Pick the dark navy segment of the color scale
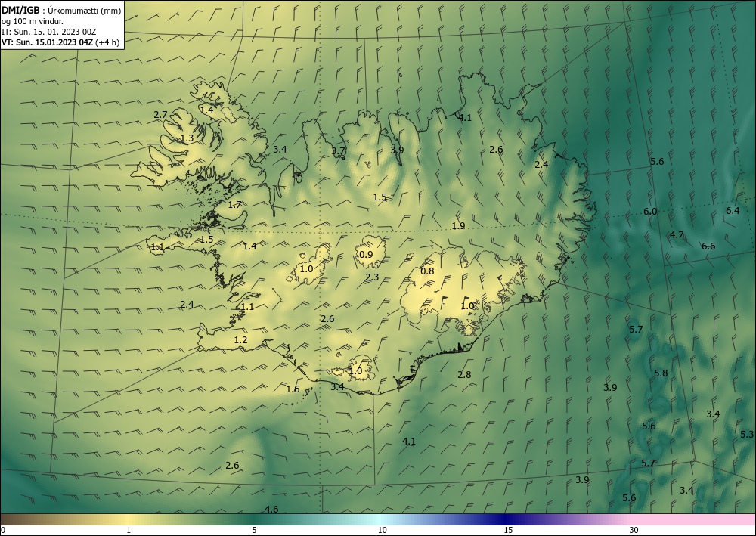The image size is (756, 536). click(507, 519)
